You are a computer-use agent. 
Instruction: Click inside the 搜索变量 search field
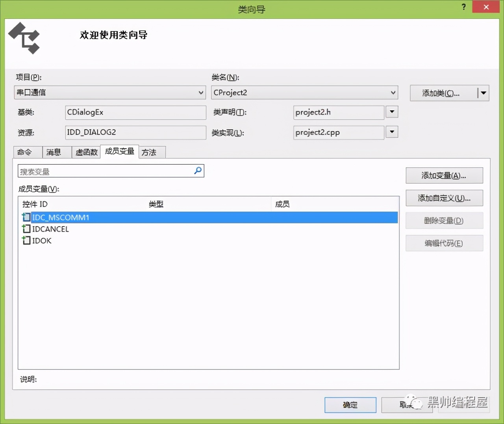pyautogui.click(x=98, y=171)
